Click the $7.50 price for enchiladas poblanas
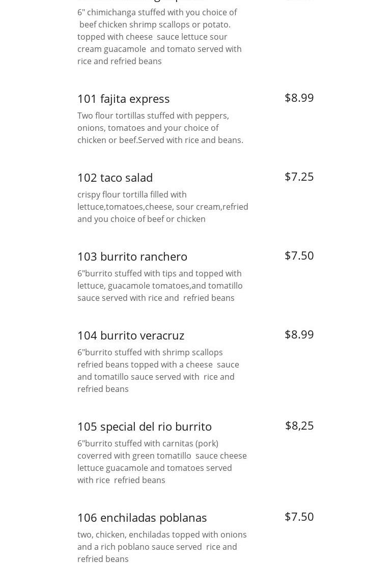The image size is (392, 563). click(299, 517)
